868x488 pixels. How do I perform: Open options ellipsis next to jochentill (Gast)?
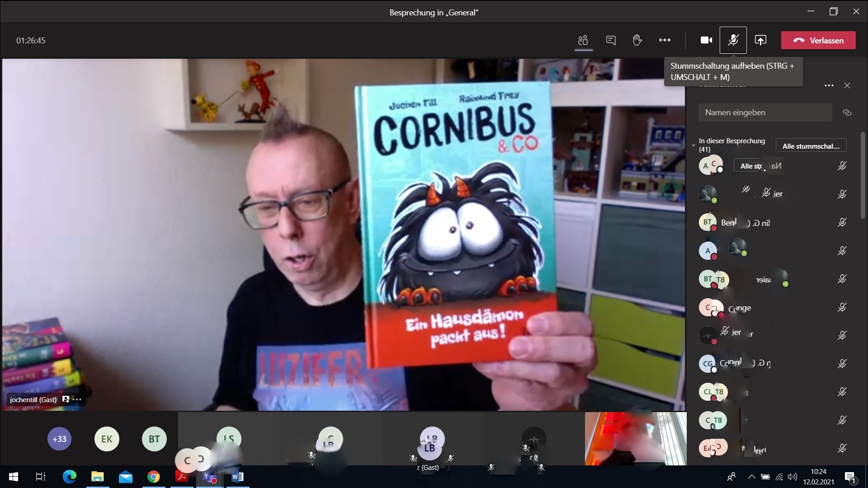coord(77,399)
